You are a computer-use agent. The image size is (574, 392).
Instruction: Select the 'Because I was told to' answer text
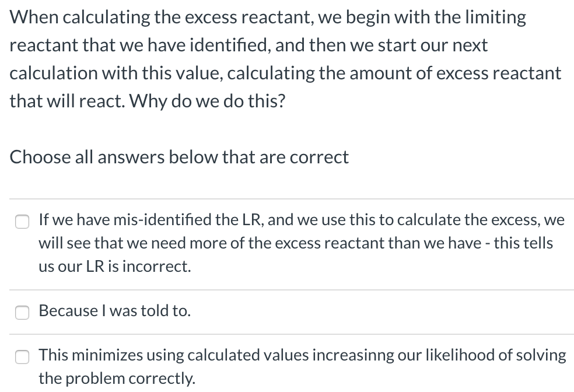114,311
